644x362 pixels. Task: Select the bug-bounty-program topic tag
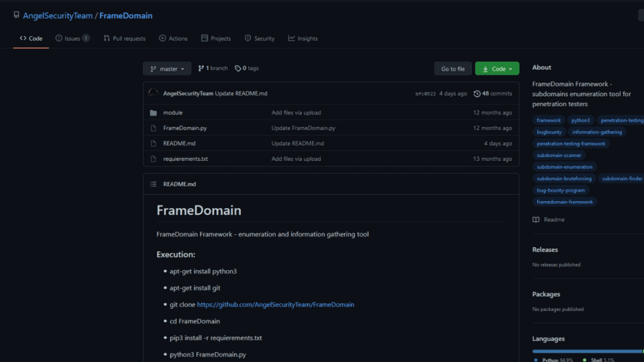(560, 190)
